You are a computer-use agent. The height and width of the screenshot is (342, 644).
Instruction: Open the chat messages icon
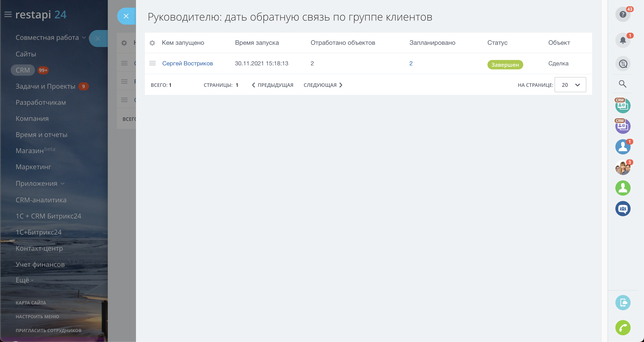tap(623, 64)
